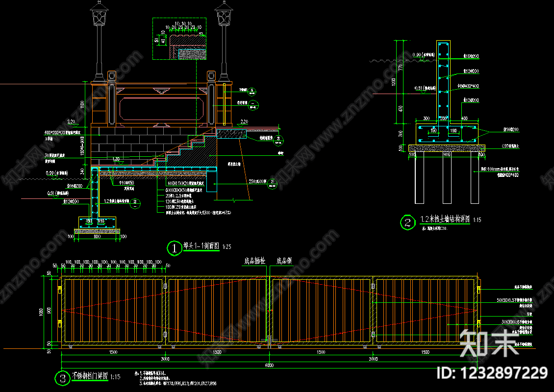
Task: Pick the 900 vertical dimension of the gate
Action: click(49, 311)
